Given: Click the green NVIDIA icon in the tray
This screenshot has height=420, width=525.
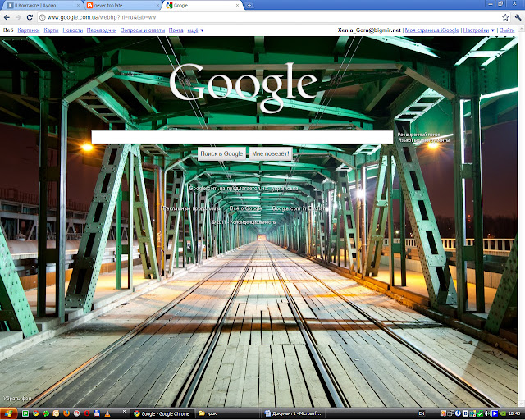Looking at the screenshot, I should click(x=502, y=414).
